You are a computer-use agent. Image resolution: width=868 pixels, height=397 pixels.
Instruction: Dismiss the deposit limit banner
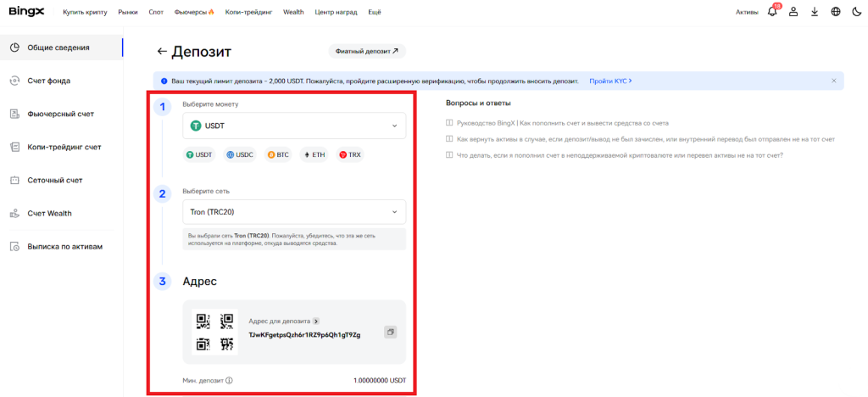(833, 81)
